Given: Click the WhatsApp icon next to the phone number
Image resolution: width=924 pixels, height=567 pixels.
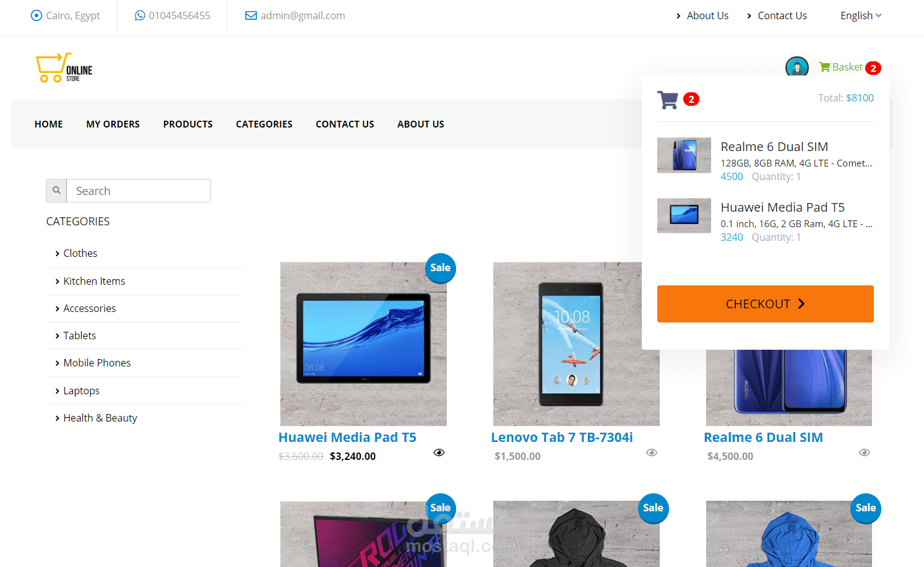Looking at the screenshot, I should tap(139, 15).
